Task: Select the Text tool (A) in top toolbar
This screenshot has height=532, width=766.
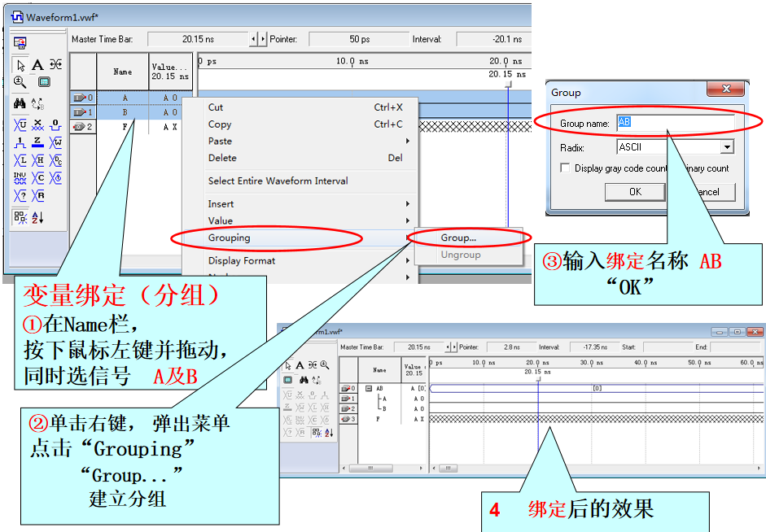Action: (37, 65)
